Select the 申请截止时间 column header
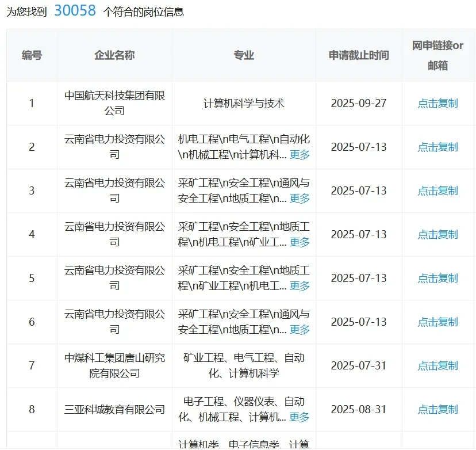The width and height of the screenshot is (476, 450). pyautogui.click(x=359, y=55)
